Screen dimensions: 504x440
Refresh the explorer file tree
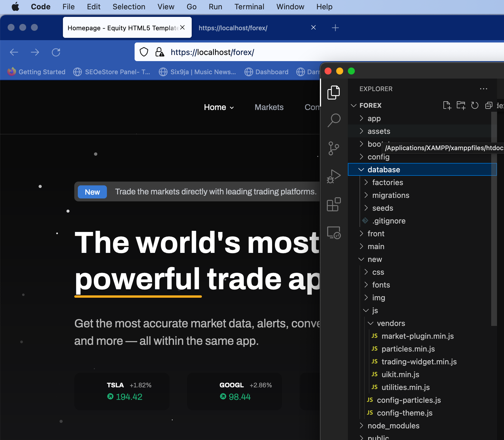tap(475, 105)
